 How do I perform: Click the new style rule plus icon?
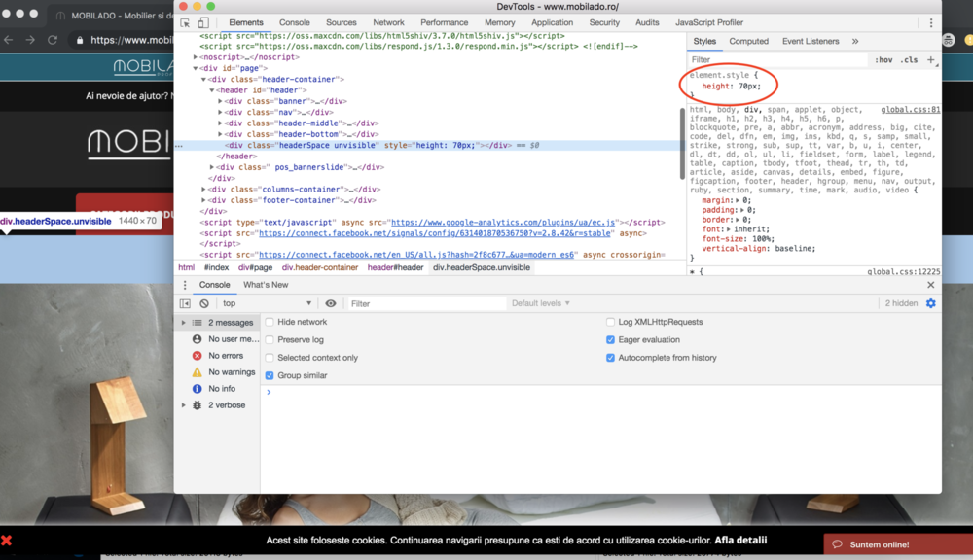(930, 59)
